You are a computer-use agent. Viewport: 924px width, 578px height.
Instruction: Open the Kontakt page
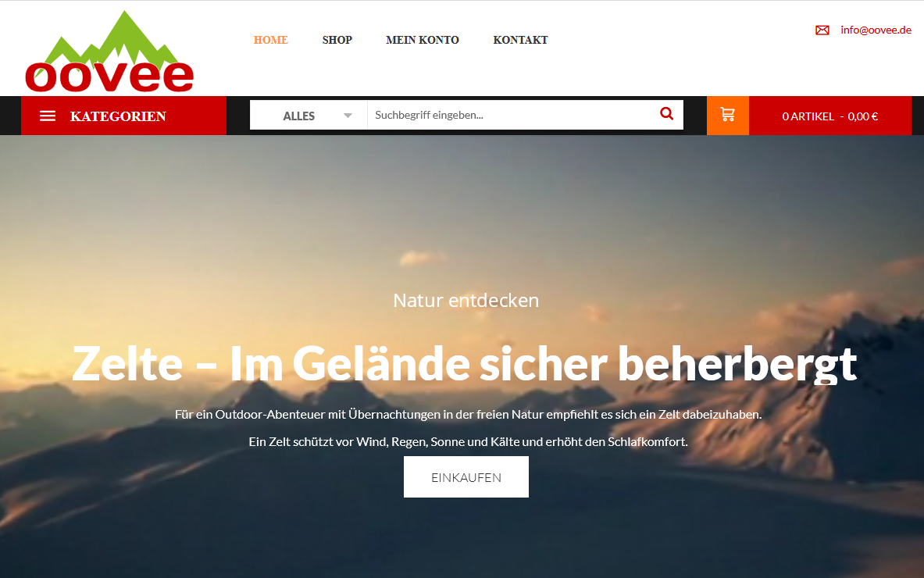(520, 40)
